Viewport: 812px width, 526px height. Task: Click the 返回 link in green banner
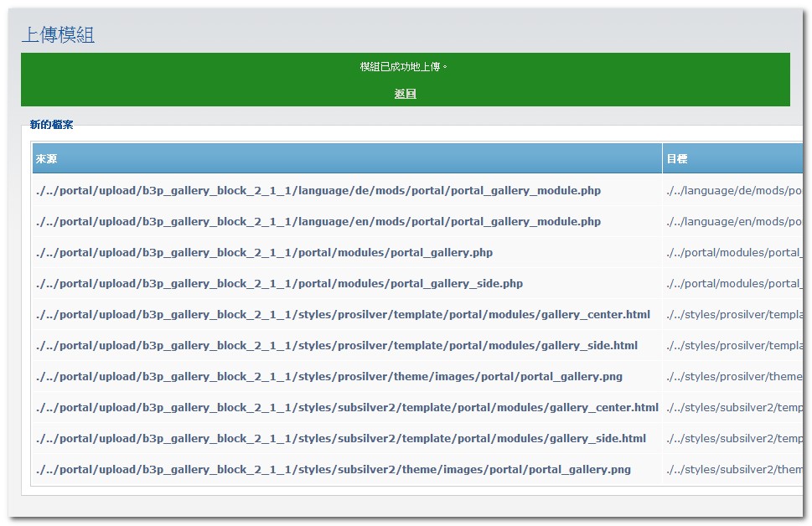pos(405,94)
